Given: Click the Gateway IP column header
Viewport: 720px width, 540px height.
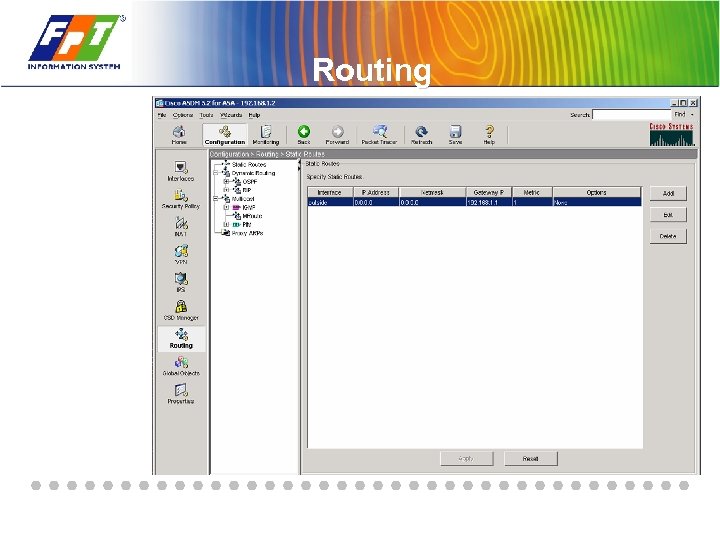Looking at the screenshot, I should 489,192.
